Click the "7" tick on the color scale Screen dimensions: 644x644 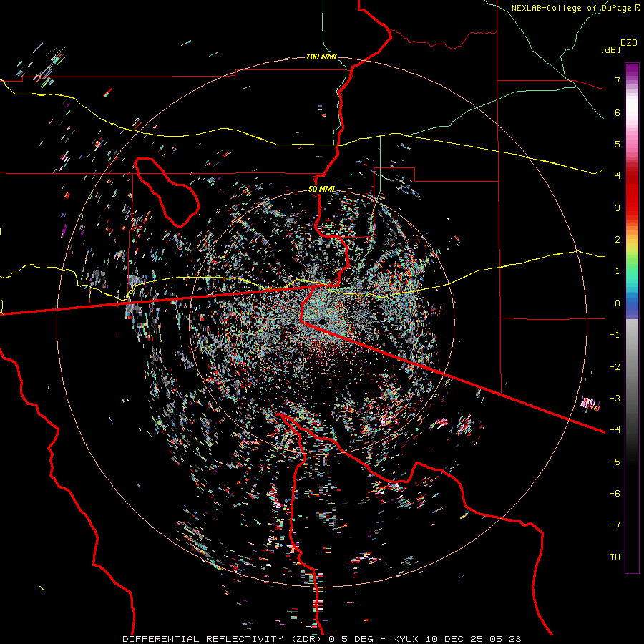tap(618, 81)
